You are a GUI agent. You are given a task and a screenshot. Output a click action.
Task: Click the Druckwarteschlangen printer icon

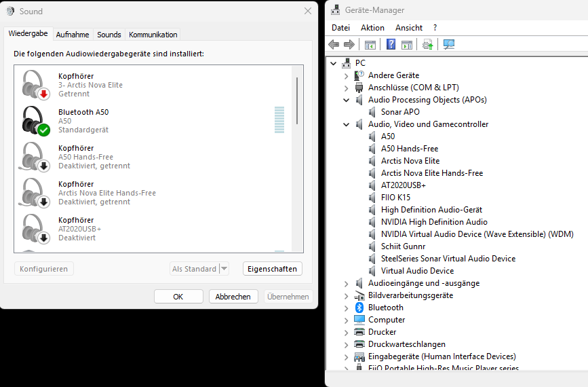point(359,344)
